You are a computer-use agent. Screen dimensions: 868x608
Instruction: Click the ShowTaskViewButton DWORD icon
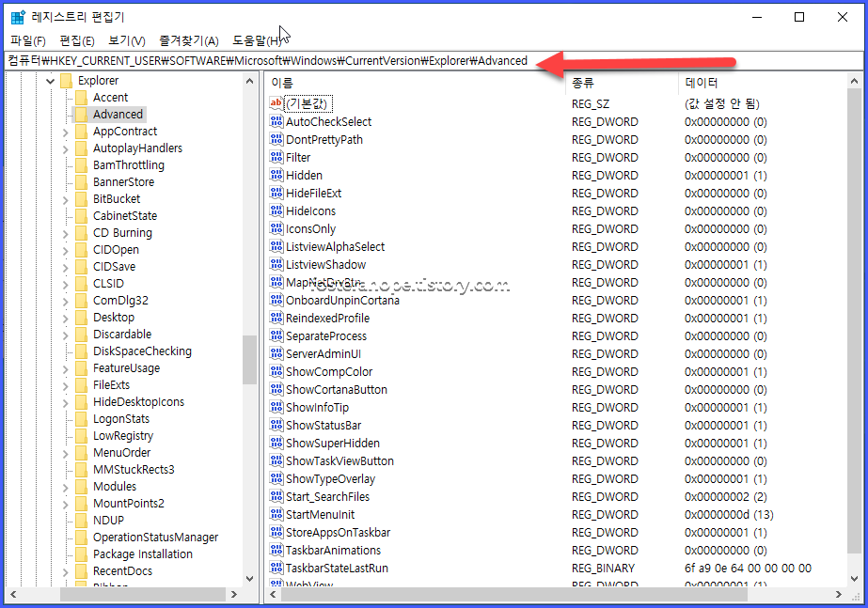coord(276,460)
